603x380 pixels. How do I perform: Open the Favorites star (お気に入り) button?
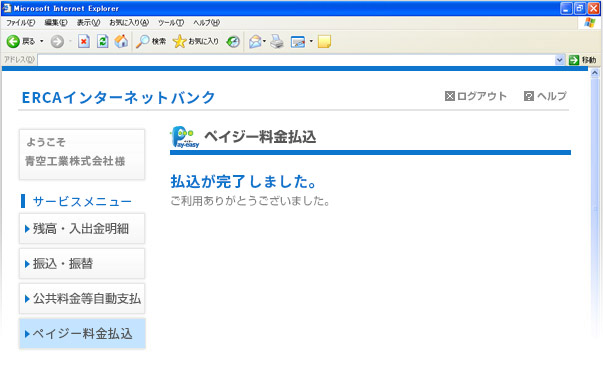(196, 41)
